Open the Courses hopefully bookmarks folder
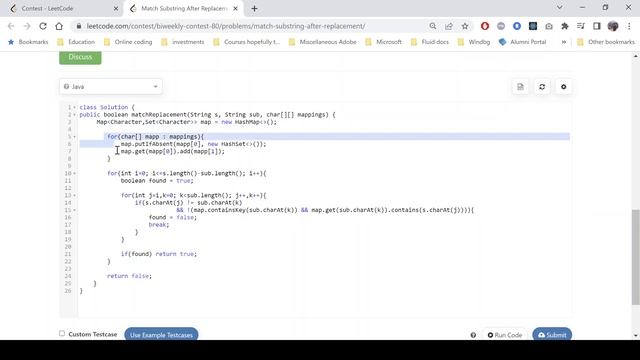640x360 pixels. (247, 42)
